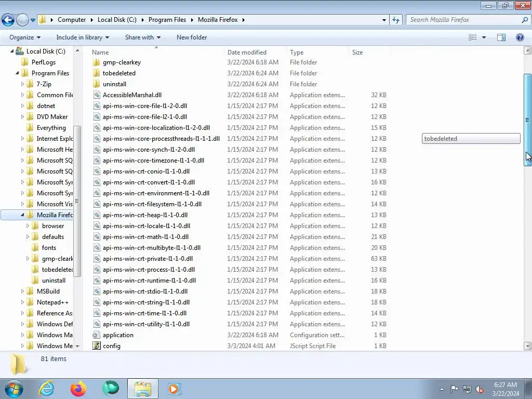Click the file list vertical scrollbar thumb

click(528, 120)
